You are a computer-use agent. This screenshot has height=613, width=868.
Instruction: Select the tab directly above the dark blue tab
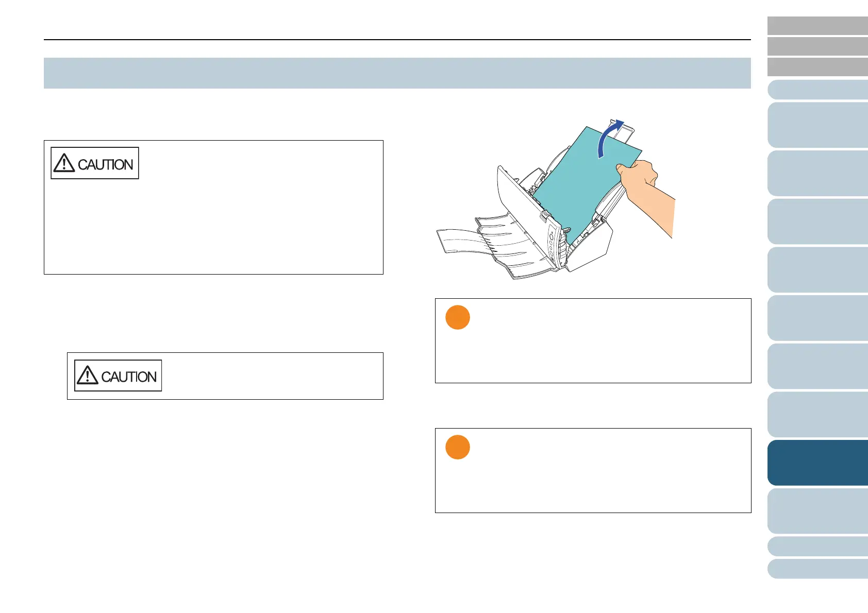click(x=817, y=415)
